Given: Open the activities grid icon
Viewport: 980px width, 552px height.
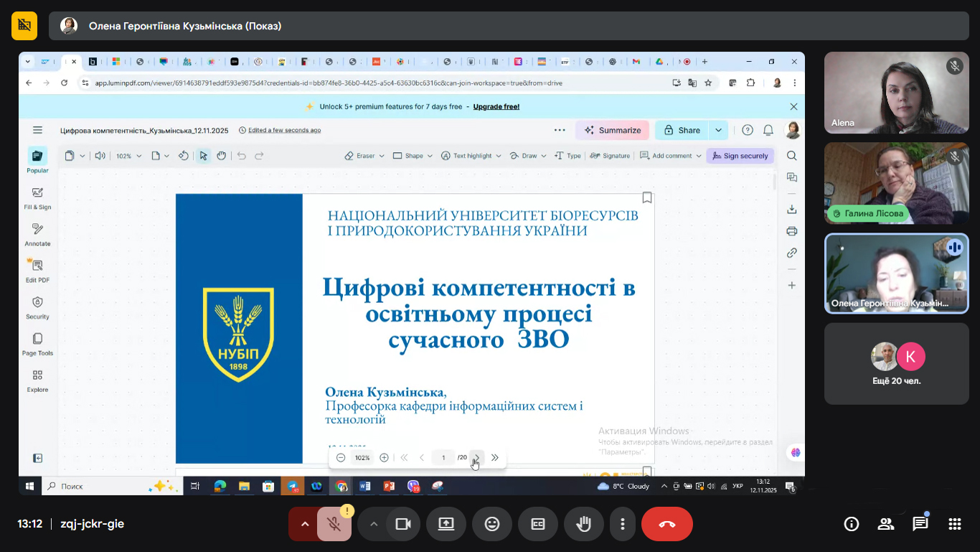Looking at the screenshot, I should tap(954, 524).
